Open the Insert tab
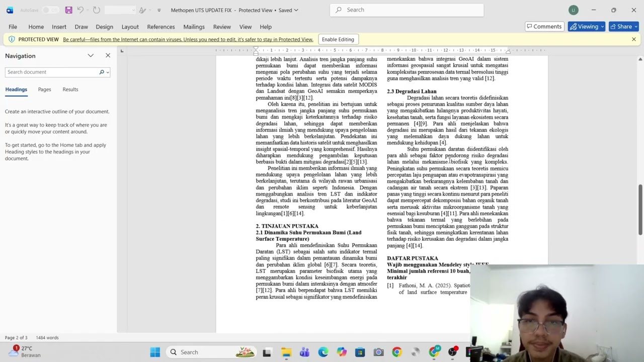 pyautogui.click(x=59, y=27)
